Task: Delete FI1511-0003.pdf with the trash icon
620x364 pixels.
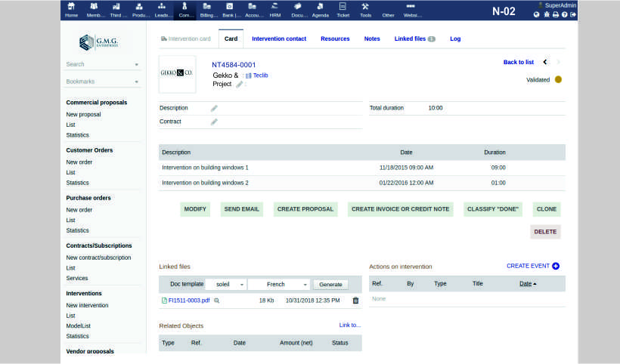Action: [x=355, y=301]
